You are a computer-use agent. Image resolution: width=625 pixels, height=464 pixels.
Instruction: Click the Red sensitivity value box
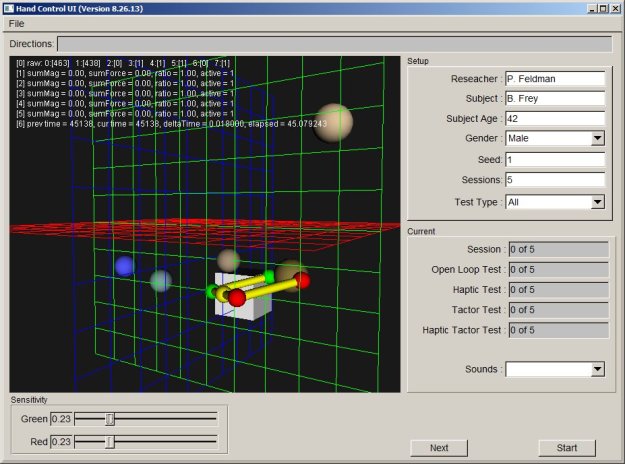tap(61, 441)
